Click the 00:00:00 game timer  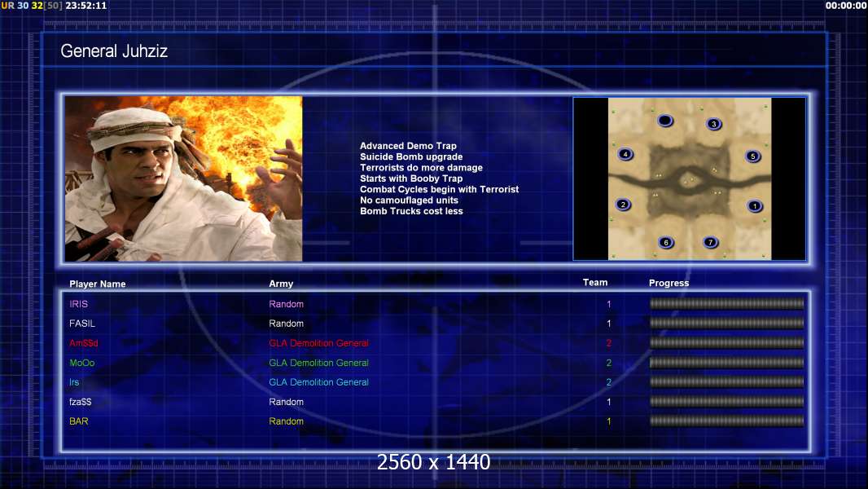846,6
